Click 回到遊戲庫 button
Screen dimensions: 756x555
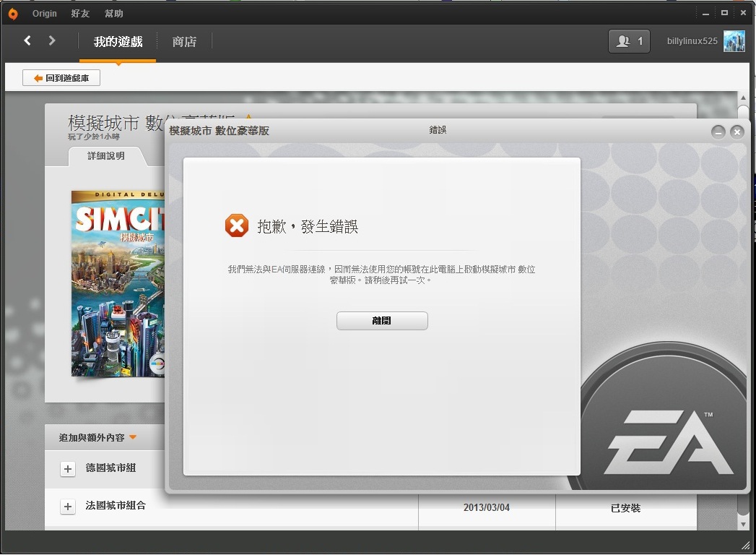61,78
